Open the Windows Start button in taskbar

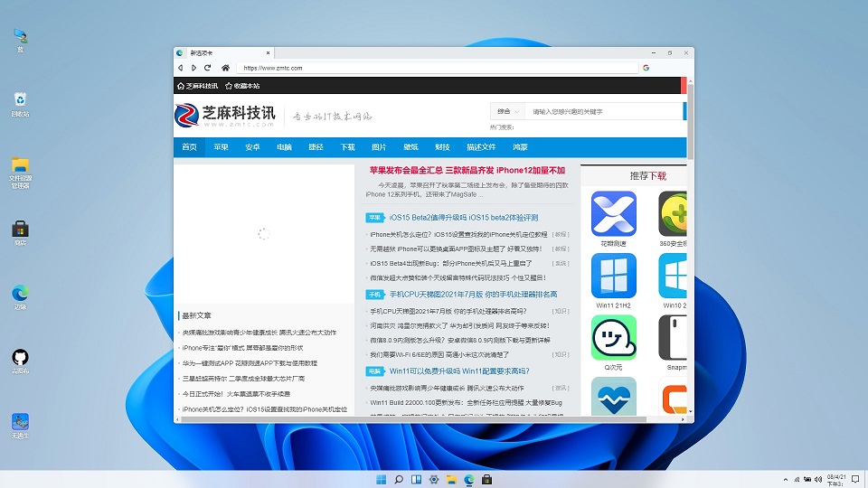pos(382,479)
